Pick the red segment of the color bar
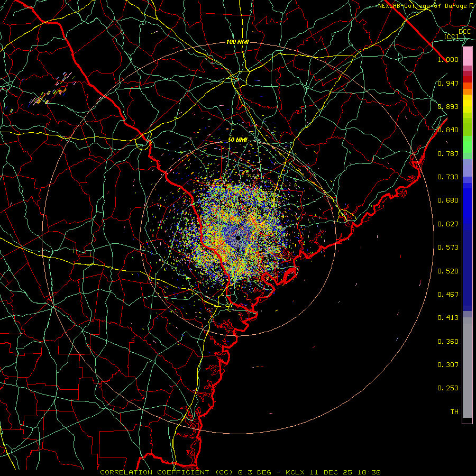476x476 pixels. [x=467, y=79]
